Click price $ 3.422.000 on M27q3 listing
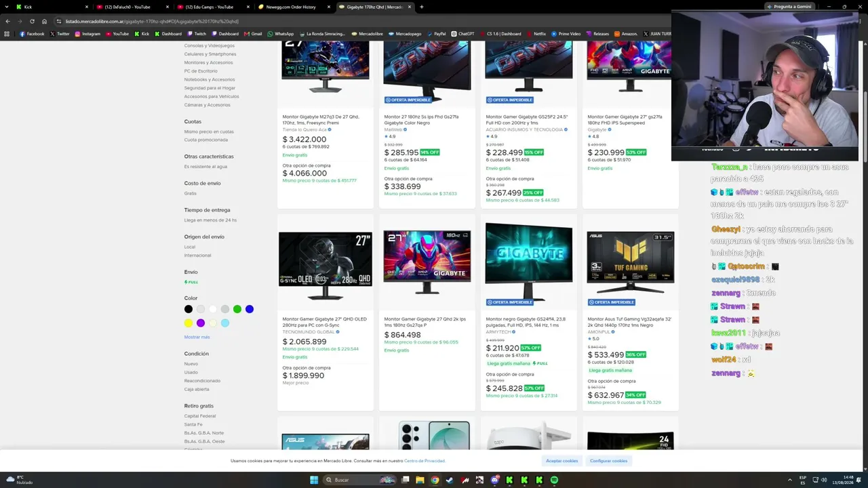Screen dimensions: 868x488 [304, 140]
